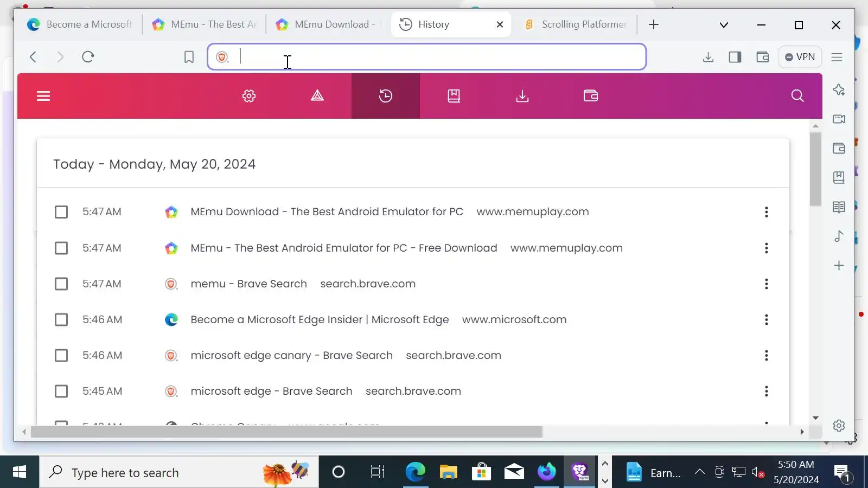The image size is (868, 488).
Task: Tick checkbox for microsoft edge canary search
Action: 61,355
